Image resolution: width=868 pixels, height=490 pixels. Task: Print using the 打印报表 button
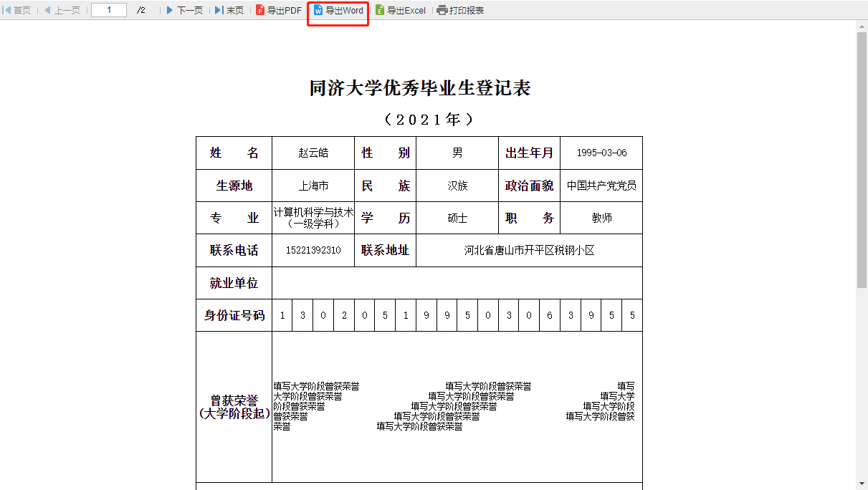click(x=461, y=11)
